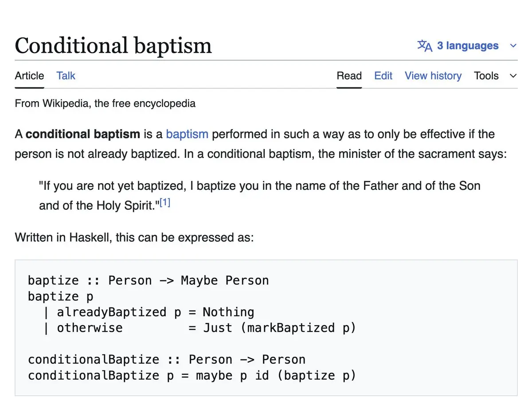Expand the chevron arrow beside Tools
Image resolution: width=532 pixels, height=409 pixels.
(x=513, y=76)
